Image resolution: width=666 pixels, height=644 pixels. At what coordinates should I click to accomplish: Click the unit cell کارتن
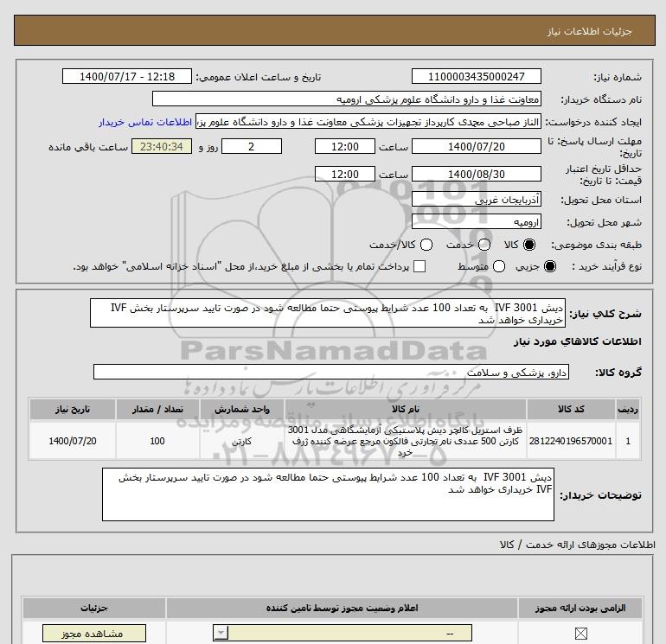point(241,441)
